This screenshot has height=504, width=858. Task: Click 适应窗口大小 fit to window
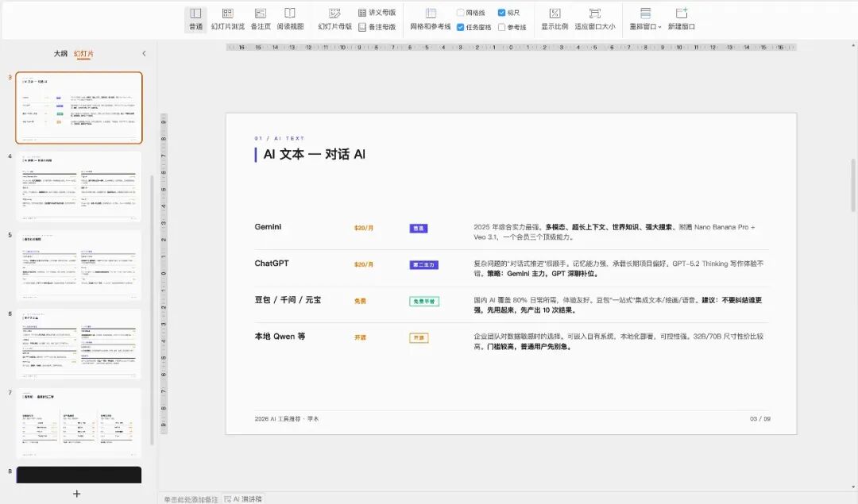click(595, 19)
